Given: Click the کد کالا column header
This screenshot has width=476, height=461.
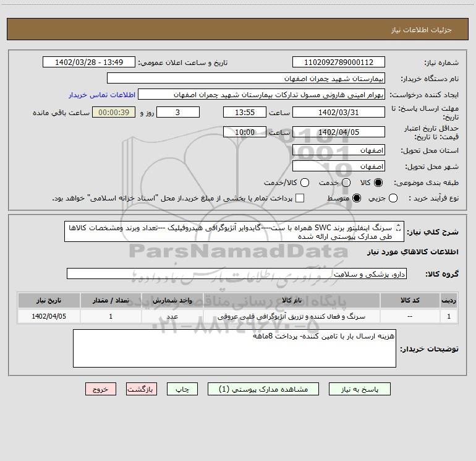Looking at the screenshot, I should pos(410,300).
